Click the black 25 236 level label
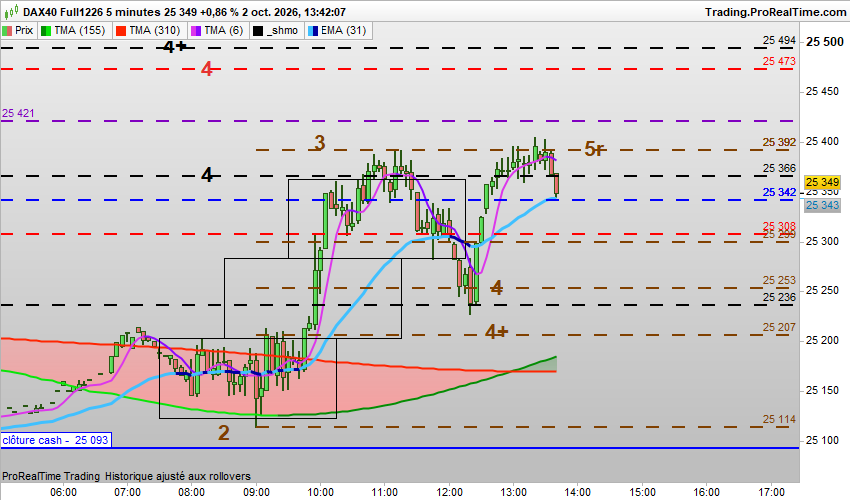 click(779, 297)
